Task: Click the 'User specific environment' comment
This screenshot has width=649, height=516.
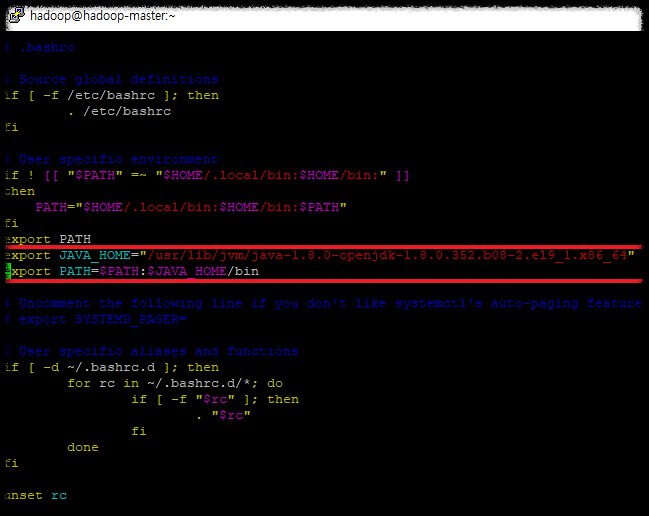Action: point(112,159)
